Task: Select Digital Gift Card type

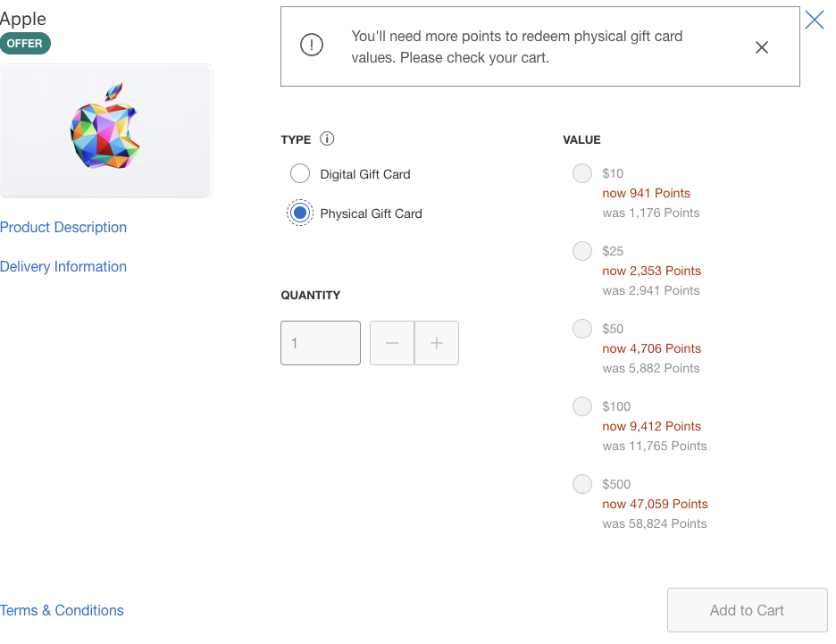Action: click(x=299, y=173)
